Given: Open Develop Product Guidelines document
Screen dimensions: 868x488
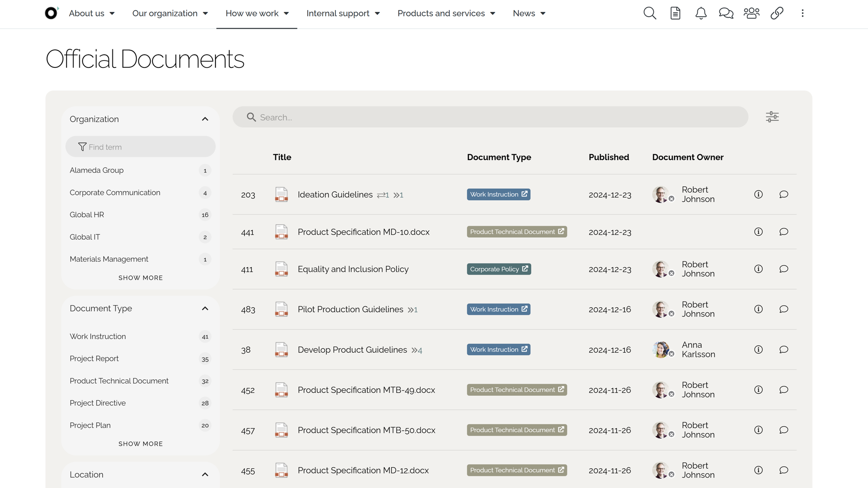Looking at the screenshot, I should 352,350.
